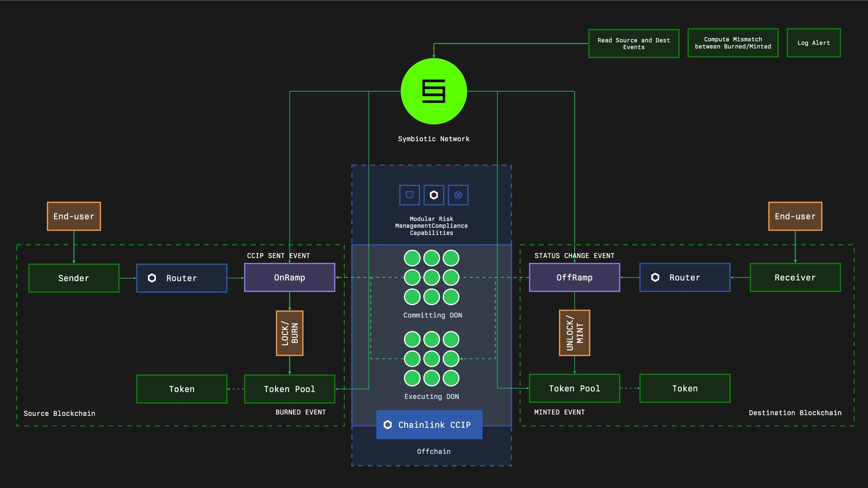Screen dimensions: 868x488
Task: Click the UNLOCK/MINT box
Action: click(x=575, y=333)
